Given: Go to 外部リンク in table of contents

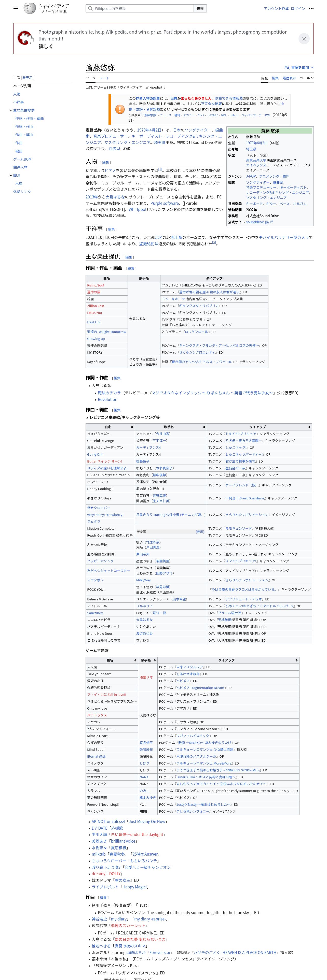Looking at the screenshot, I should coord(22,192).
